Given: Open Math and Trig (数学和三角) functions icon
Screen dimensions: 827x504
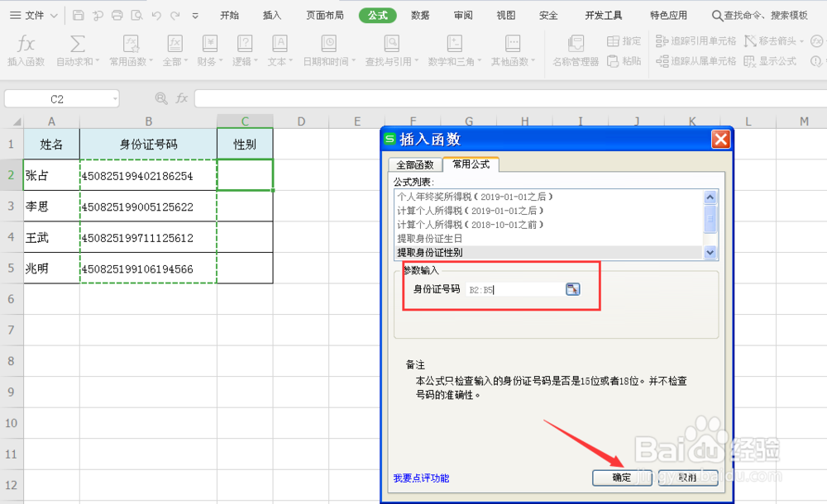Looking at the screenshot, I should pos(454,44).
